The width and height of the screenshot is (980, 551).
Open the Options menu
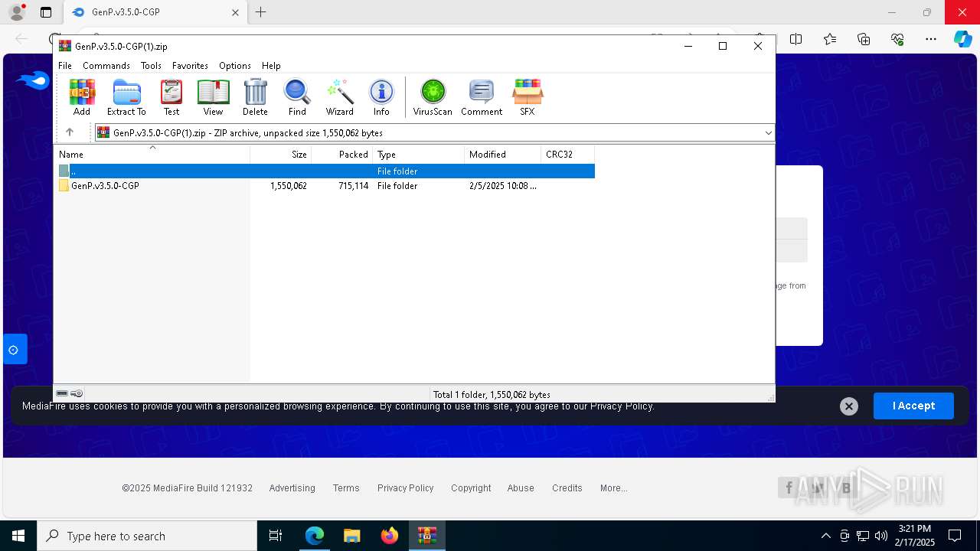[x=235, y=66]
